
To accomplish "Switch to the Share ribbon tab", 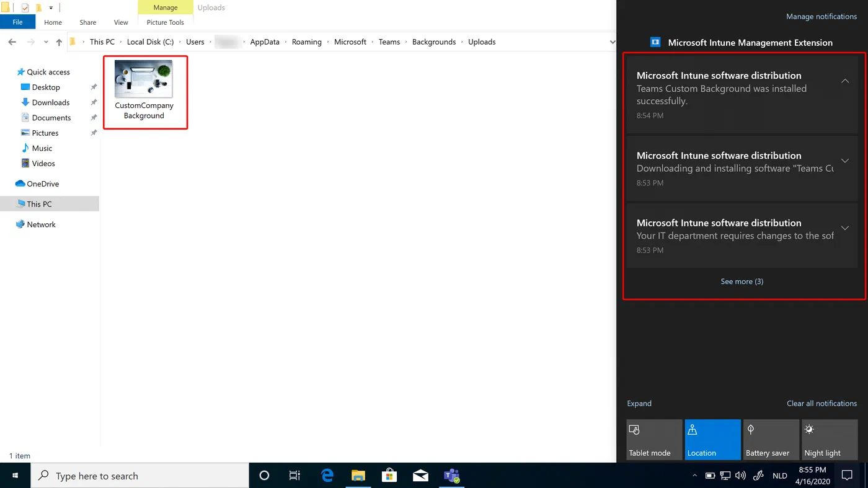I will pos(88,22).
